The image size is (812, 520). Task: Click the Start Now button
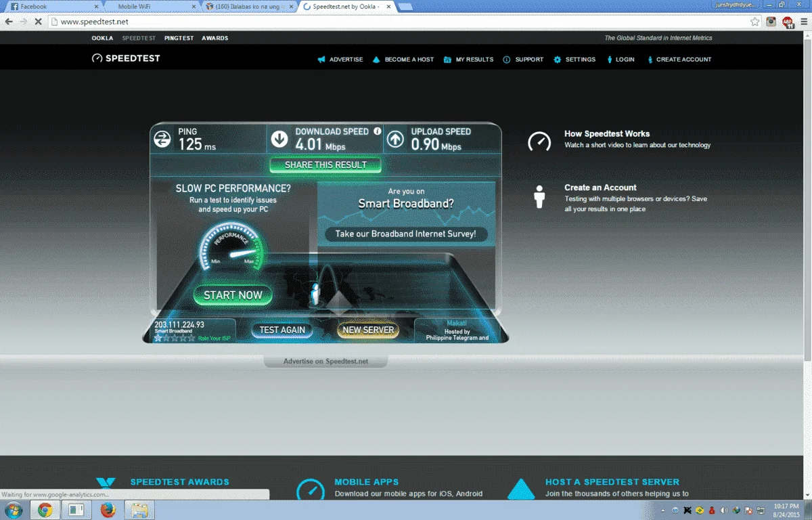point(233,295)
